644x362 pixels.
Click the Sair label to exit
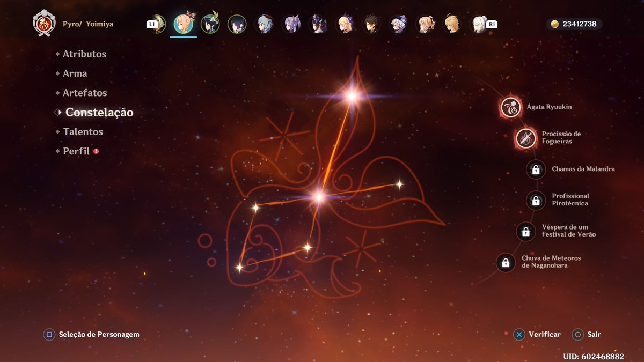click(x=594, y=334)
